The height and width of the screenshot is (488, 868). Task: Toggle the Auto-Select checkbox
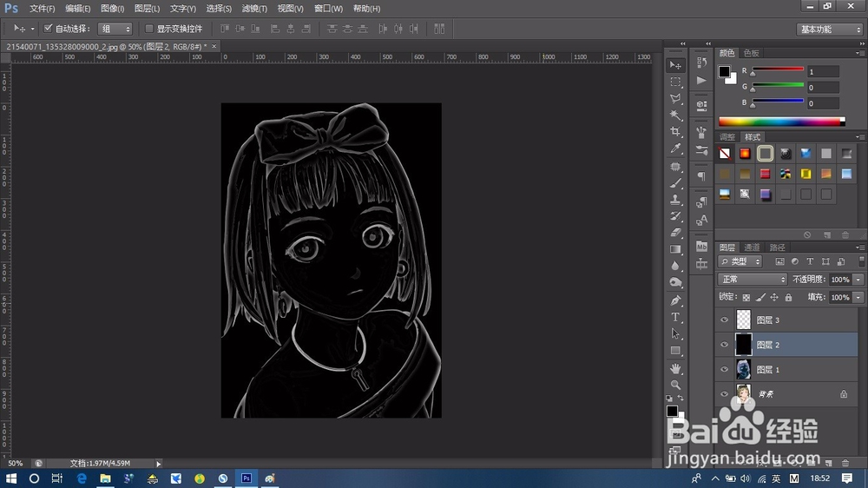(48, 29)
